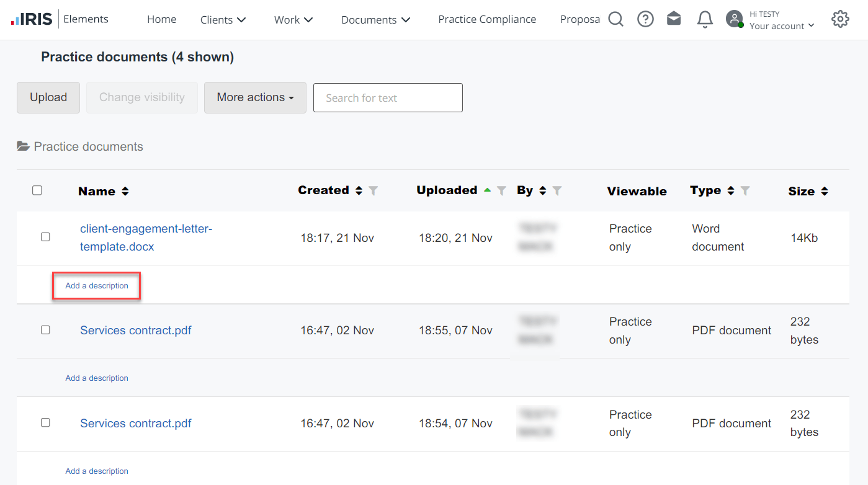Expand Your account dropdown

click(781, 26)
